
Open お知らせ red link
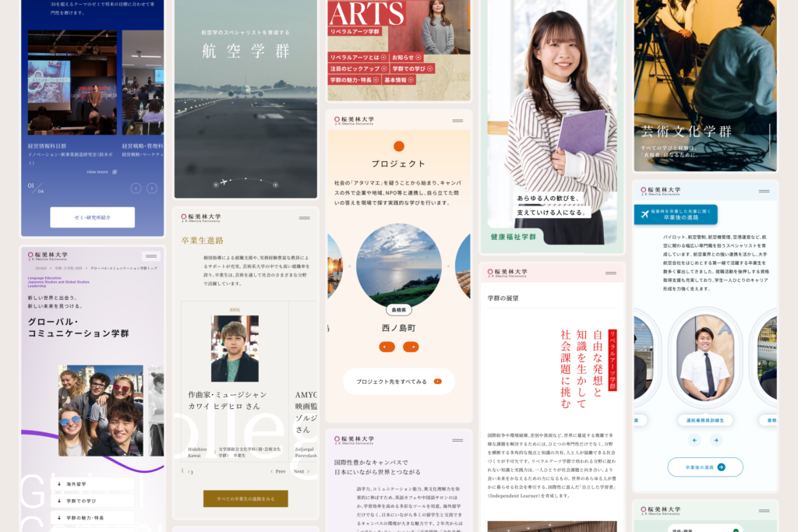pos(407,58)
